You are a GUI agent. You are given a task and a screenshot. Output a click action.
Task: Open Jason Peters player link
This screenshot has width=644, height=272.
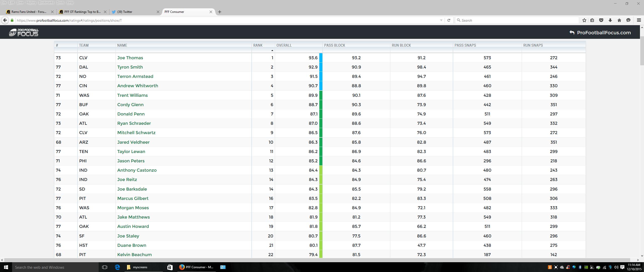click(x=131, y=161)
